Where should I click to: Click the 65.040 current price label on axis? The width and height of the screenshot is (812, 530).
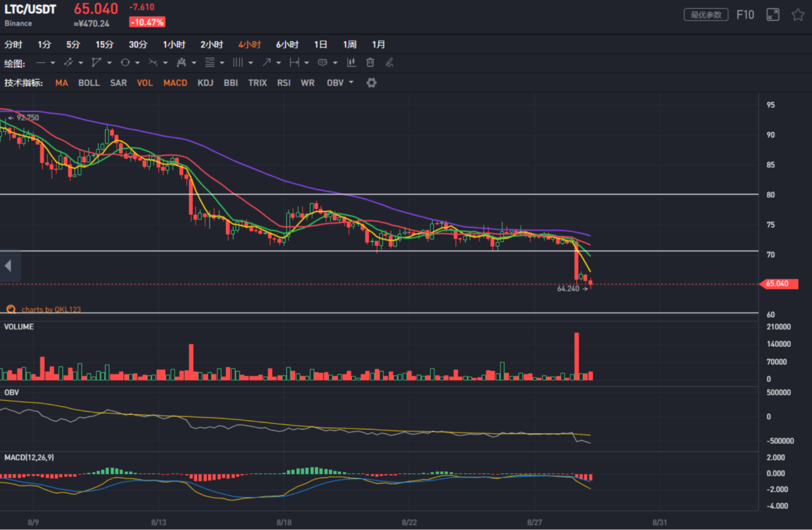point(777,284)
